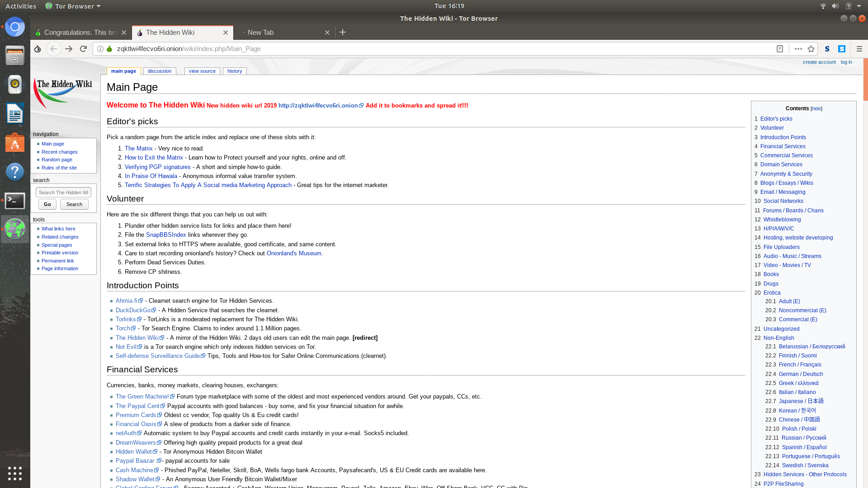Screen dimensions: 868x488
Task: Click The Hidden Wiki logo
Action: tap(63, 94)
